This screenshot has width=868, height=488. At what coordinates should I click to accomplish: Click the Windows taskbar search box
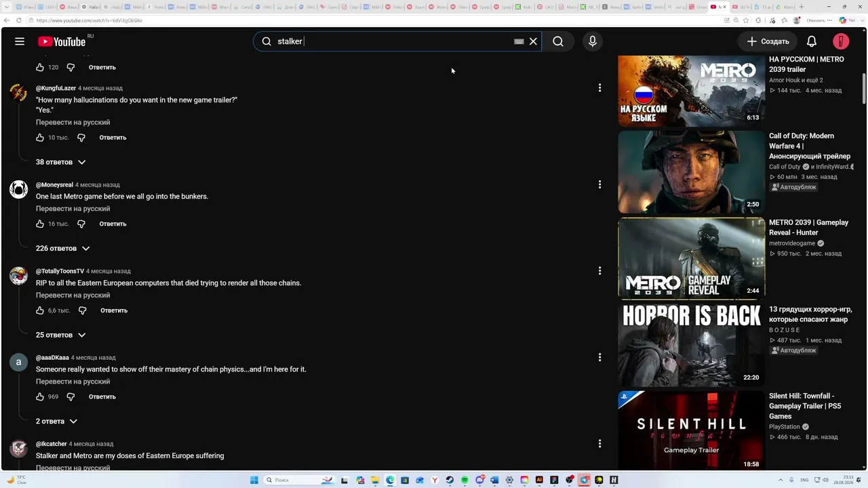coord(298,480)
